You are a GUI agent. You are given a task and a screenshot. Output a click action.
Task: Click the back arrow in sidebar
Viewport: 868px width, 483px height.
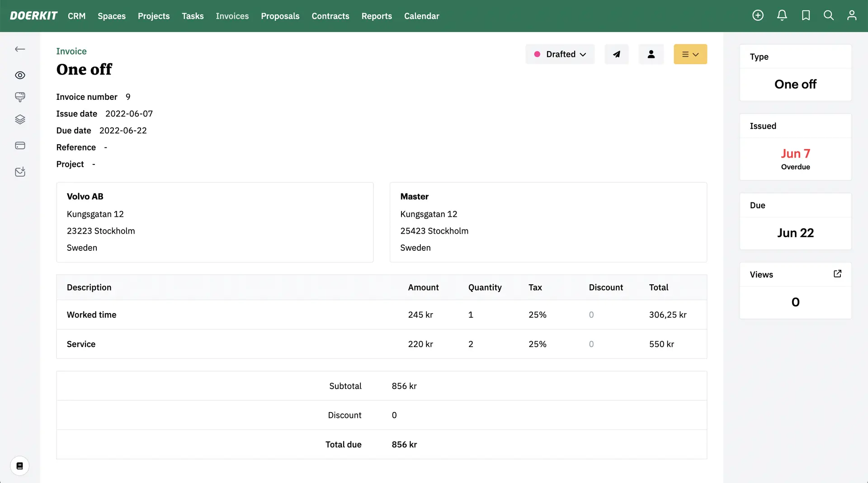(20, 49)
